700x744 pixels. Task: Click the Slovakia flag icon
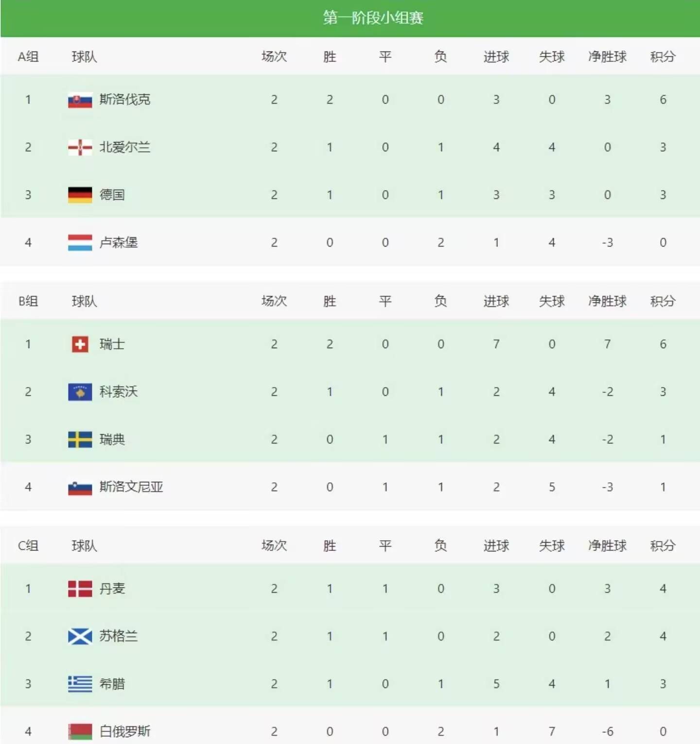click(80, 100)
